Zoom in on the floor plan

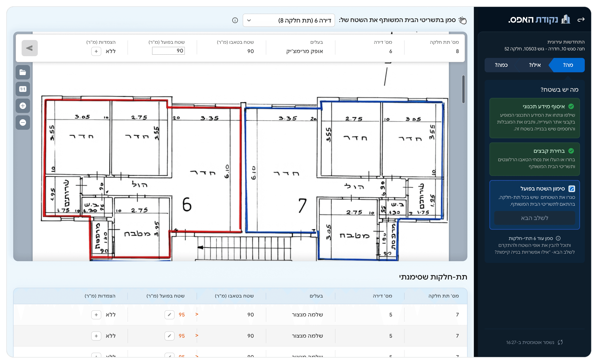[x=23, y=106]
